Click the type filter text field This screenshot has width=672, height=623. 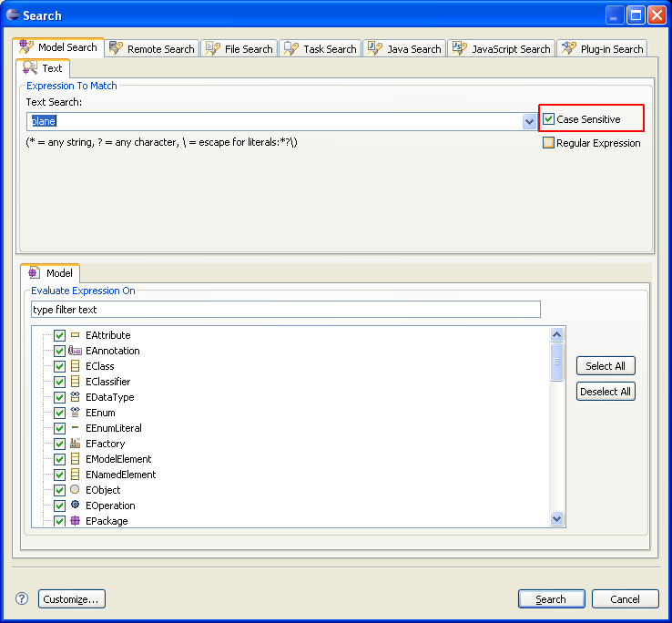[x=286, y=309]
